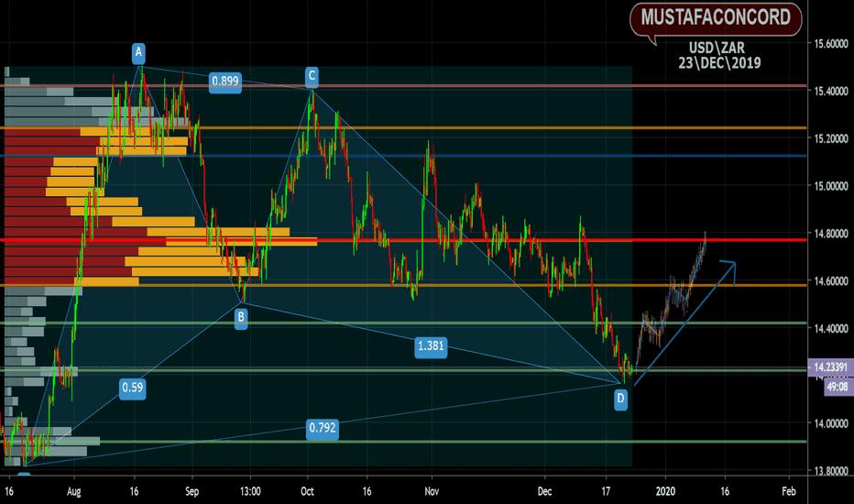Click the pattern point B label
Viewport: 854px width, 504px height.
point(241,317)
